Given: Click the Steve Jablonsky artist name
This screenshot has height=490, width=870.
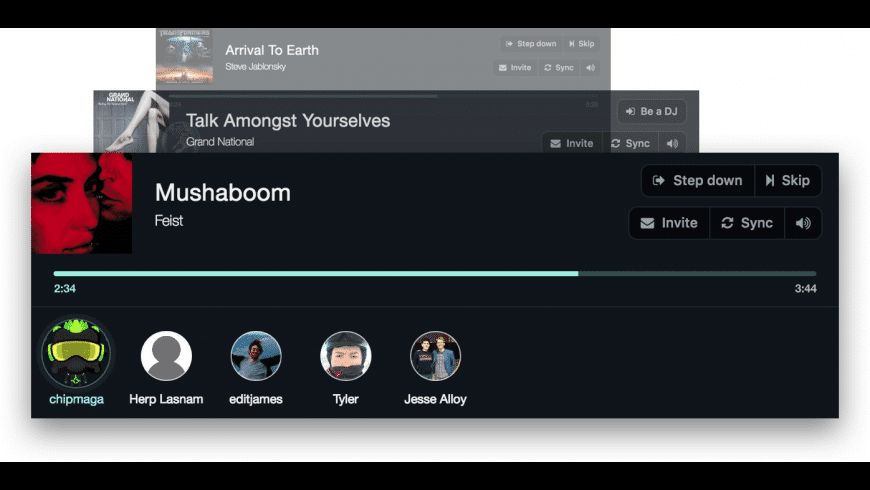Looking at the screenshot, I should pos(256,67).
